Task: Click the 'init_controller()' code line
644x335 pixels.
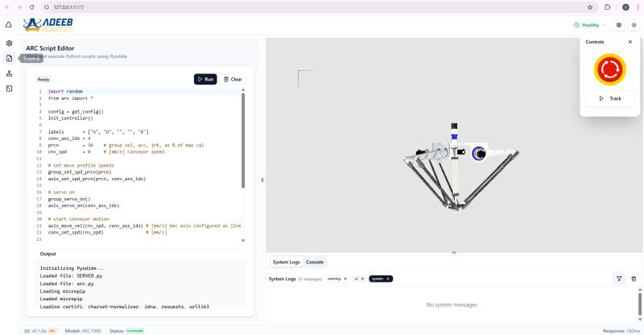Action: (70, 118)
